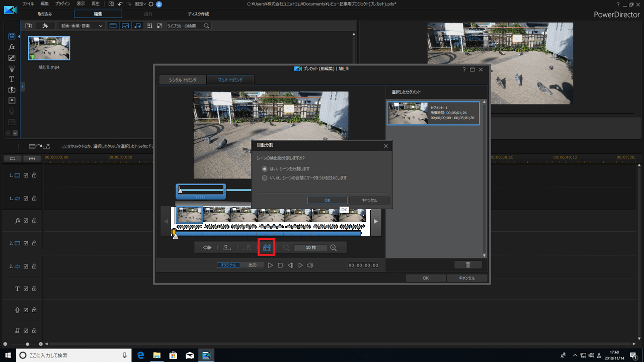
Task: Click the plugin puzzle piece icon
Action: point(45,26)
